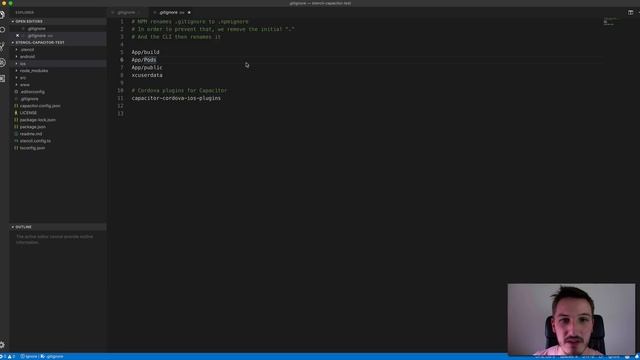Place cursor on App/Pods line

coord(144,60)
